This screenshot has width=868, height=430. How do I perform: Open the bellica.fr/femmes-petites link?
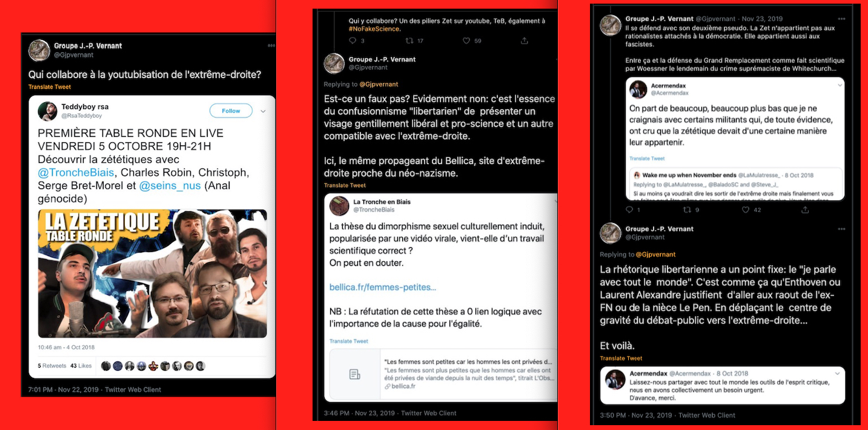point(383,287)
